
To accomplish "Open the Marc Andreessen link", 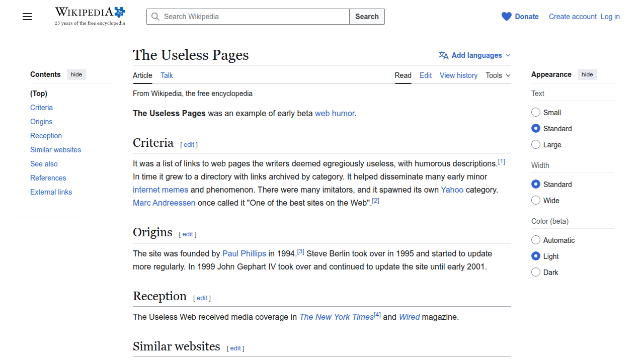I will (164, 203).
